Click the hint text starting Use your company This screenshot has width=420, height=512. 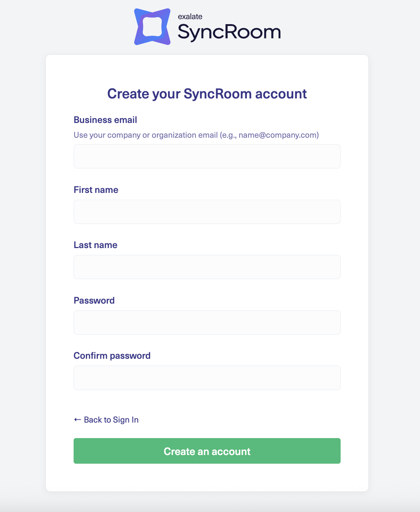144,135
